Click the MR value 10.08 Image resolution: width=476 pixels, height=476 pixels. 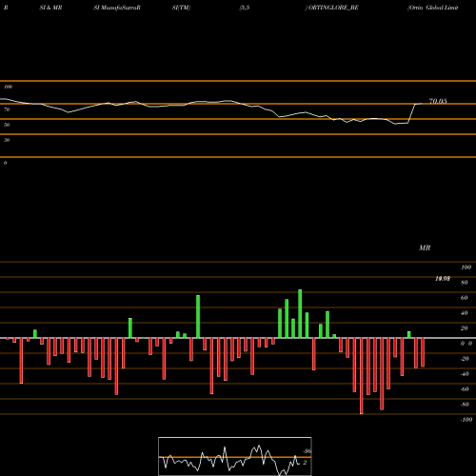pos(443,279)
